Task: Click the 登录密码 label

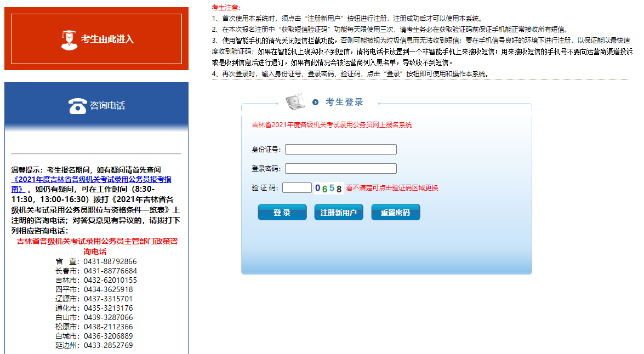Action: pyautogui.click(x=266, y=168)
